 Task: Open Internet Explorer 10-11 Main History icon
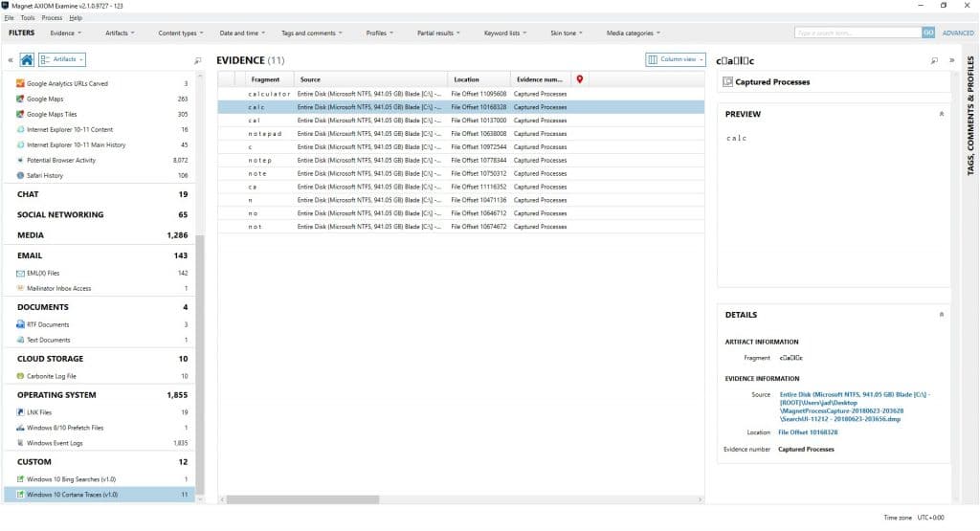[x=20, y=144]
